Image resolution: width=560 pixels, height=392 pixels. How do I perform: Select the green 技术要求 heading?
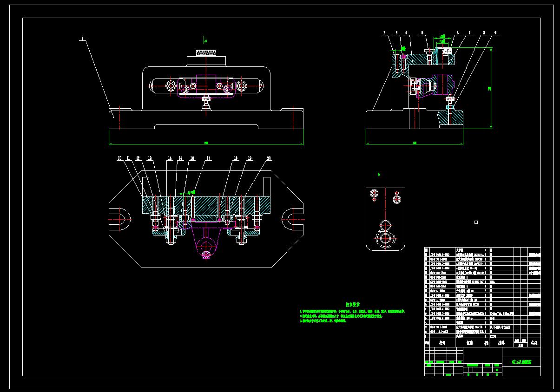pos(353,304)
